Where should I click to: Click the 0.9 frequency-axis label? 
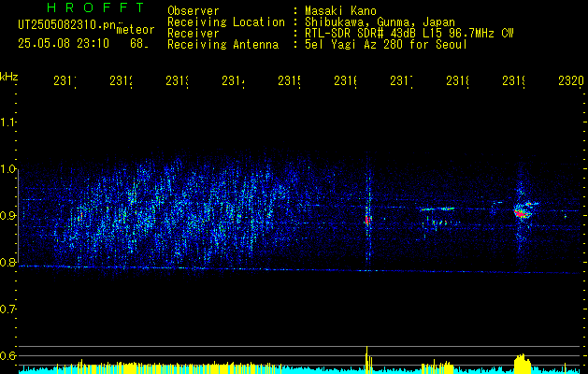tap(7, 215)
